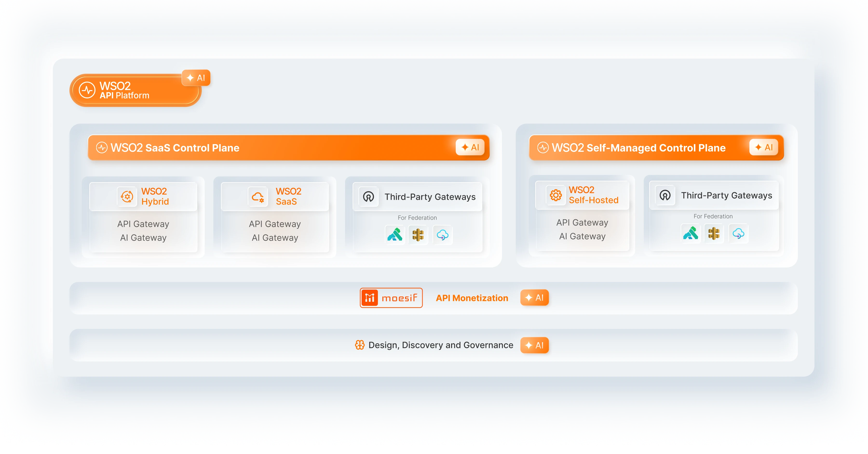868x454 pixels.
Task: Select Design, Discovery and Governance label
Action: (441, 345)
